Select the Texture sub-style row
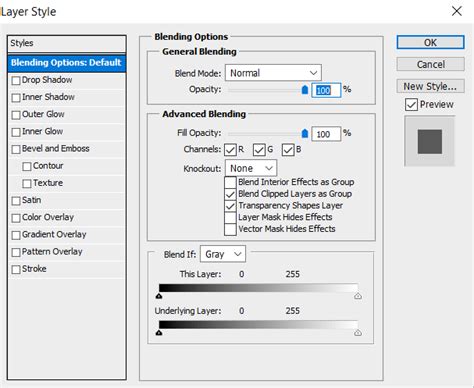 point(66,183)
